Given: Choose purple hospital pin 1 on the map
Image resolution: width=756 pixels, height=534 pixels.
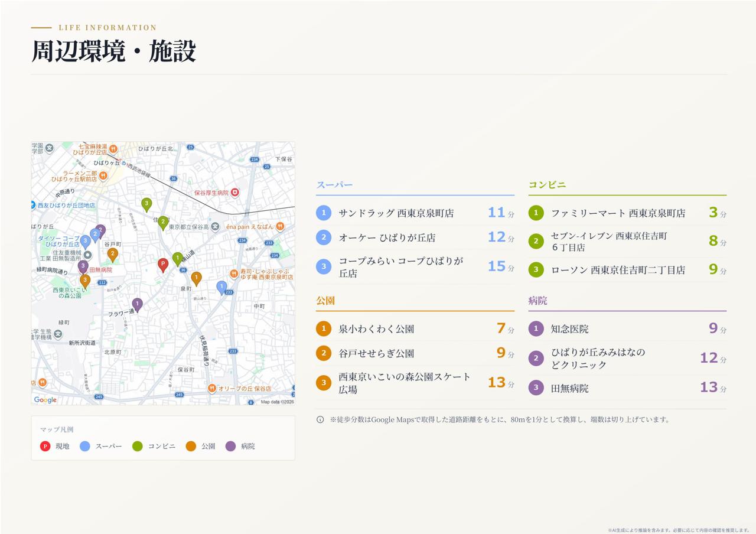Looking at the screenshot, I should tap(138, 305).
